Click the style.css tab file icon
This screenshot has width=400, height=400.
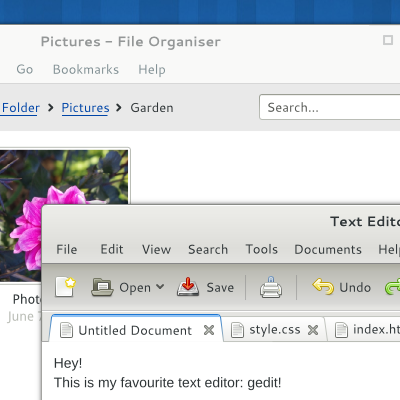pyautogui.click(x=237, y=330)
